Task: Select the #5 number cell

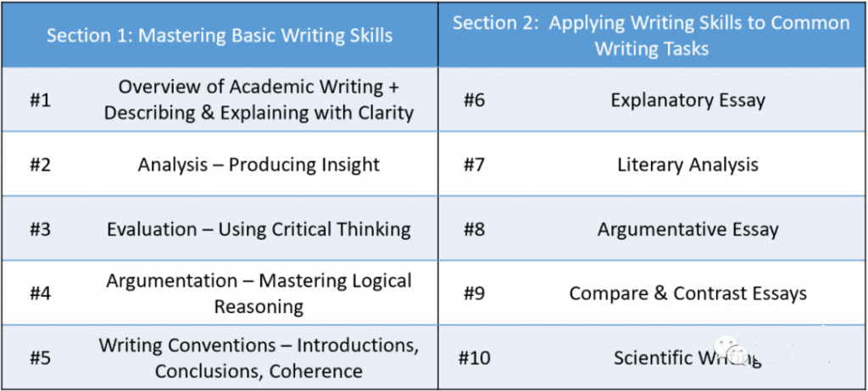Action: [x=40, y=358]
